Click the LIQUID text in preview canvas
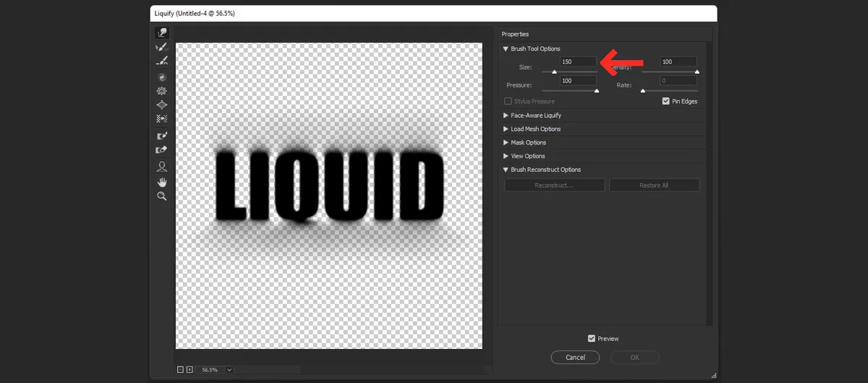868x383 pixels. coord(329,186)
